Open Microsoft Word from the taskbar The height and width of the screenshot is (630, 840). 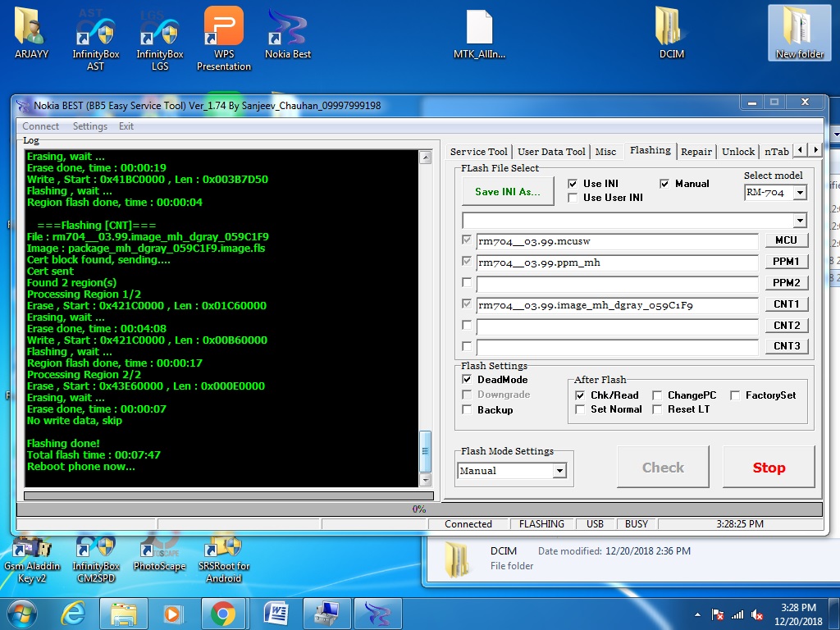click(x=276, y=614)
